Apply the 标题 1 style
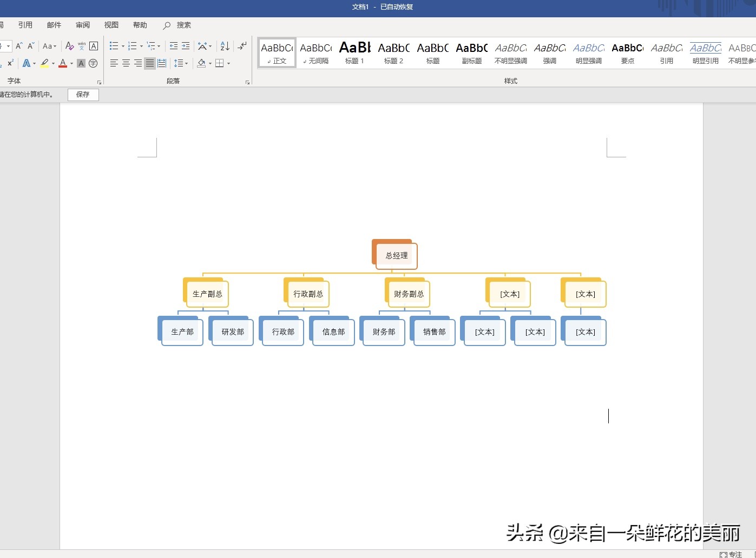756x558 pixels. point(354,52)
